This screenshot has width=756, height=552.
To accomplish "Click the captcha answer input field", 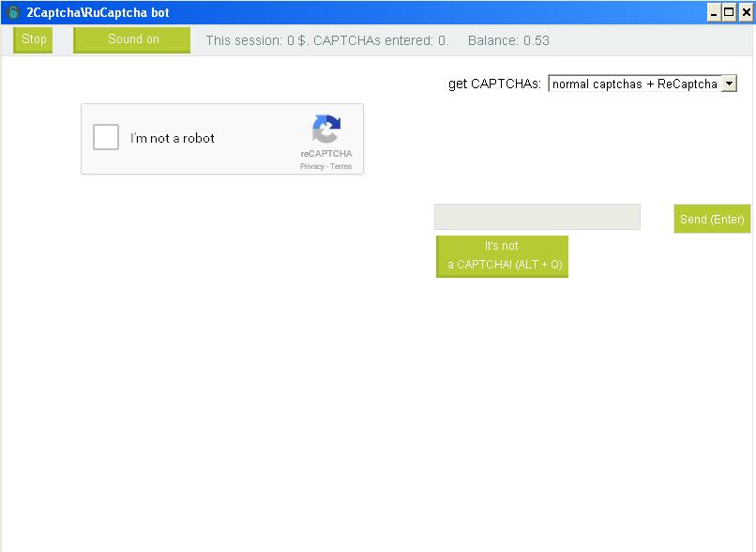I will pyautogui.click(x=537, y=217).
